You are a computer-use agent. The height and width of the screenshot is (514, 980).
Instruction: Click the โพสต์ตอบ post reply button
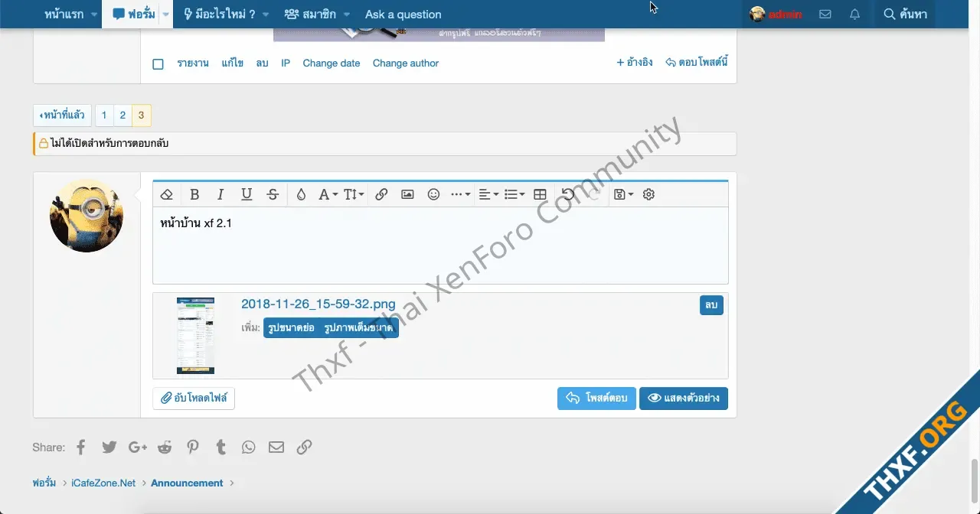596,399
